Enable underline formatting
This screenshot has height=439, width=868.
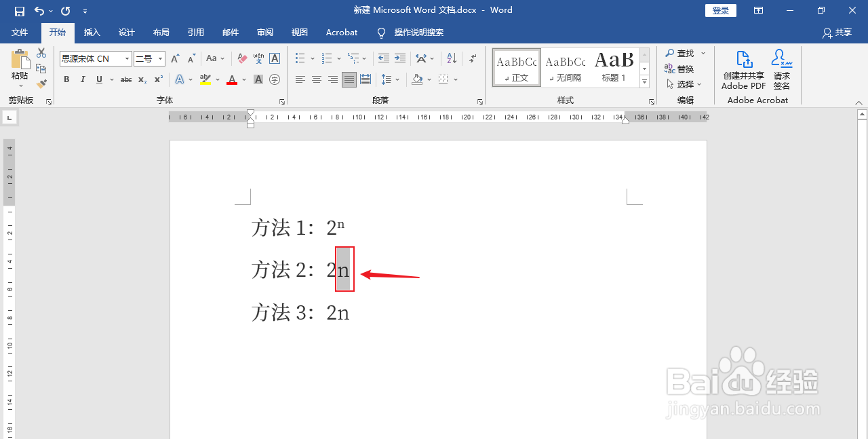[98, 79]
